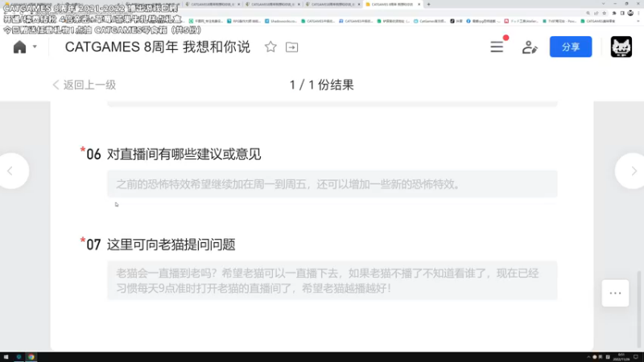The width and height of the screenshot is (644, 362).
Task: Open the Chrome extensions puzzle icon
Action: click(614, 13)
